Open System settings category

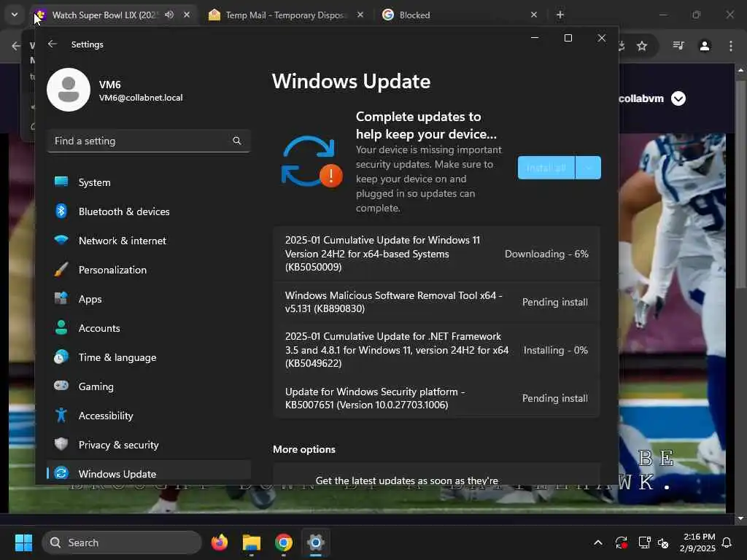[149, 182]
